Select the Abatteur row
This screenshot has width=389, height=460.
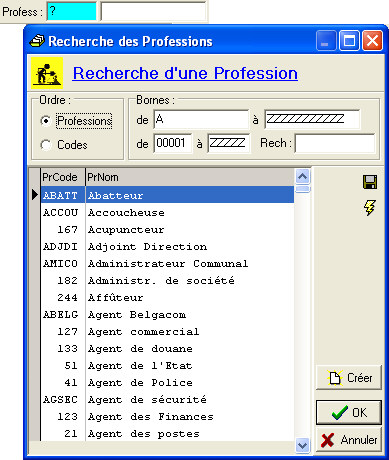167,195
